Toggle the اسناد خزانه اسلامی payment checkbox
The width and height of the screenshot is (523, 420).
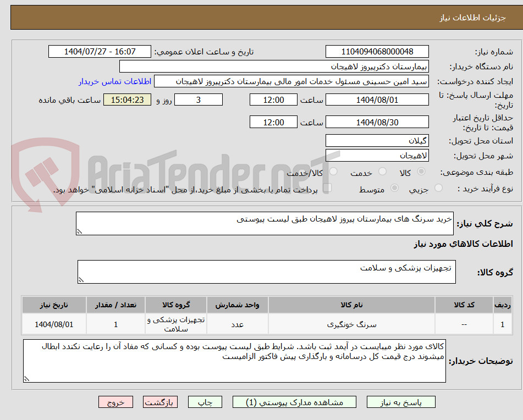click(x=328, y=187)
